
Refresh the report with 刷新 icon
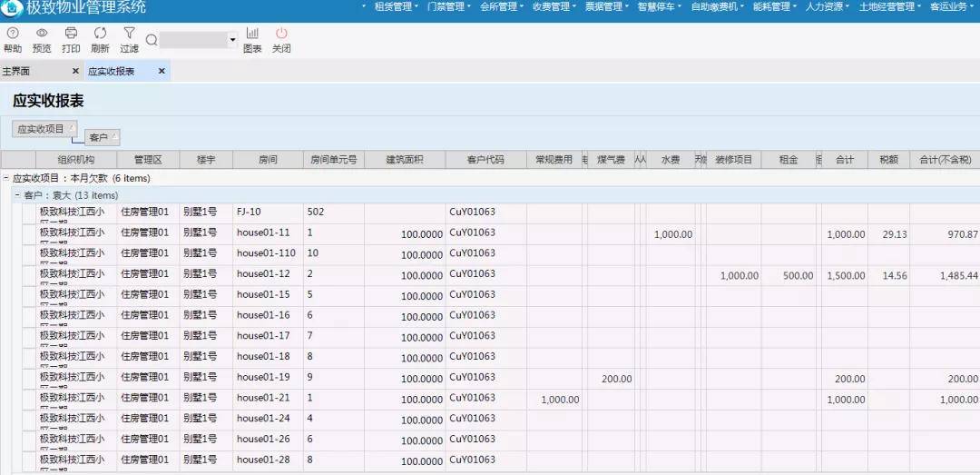(x=100, y=34)
